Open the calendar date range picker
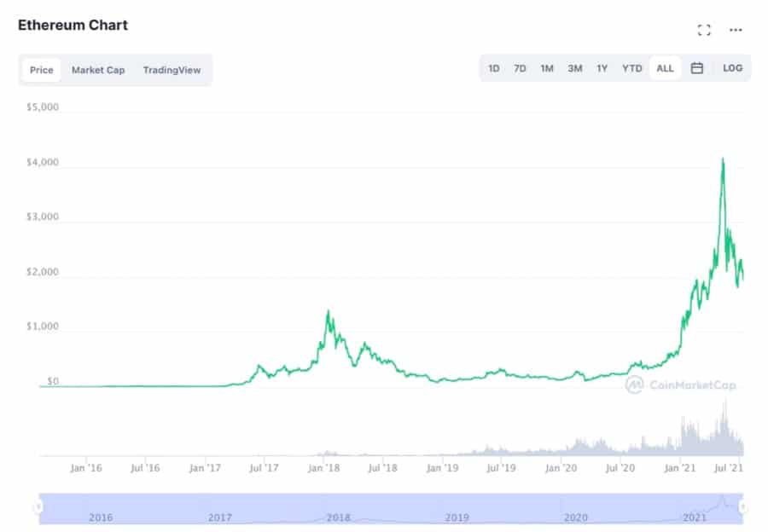 697,68
